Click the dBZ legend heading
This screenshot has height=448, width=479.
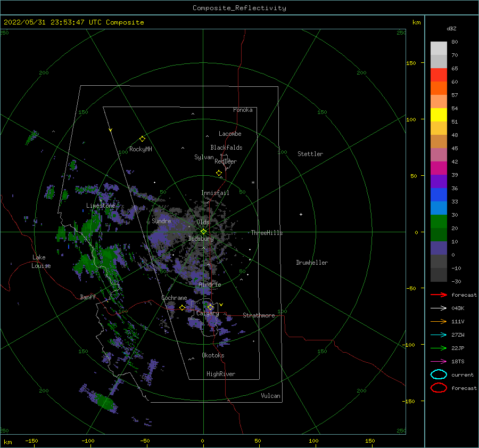tap(451, 28)
